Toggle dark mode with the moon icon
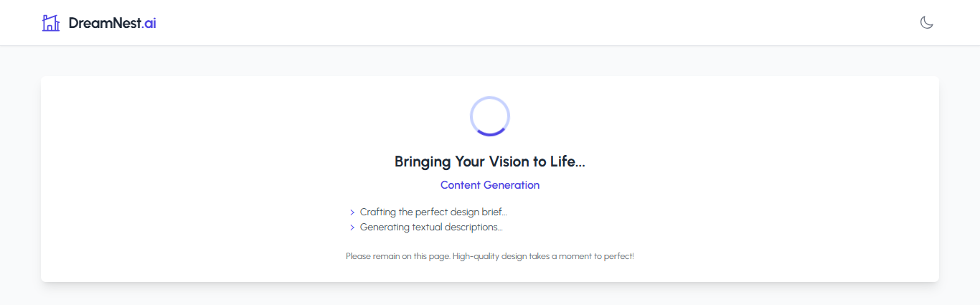 click(x=927, y=23)
